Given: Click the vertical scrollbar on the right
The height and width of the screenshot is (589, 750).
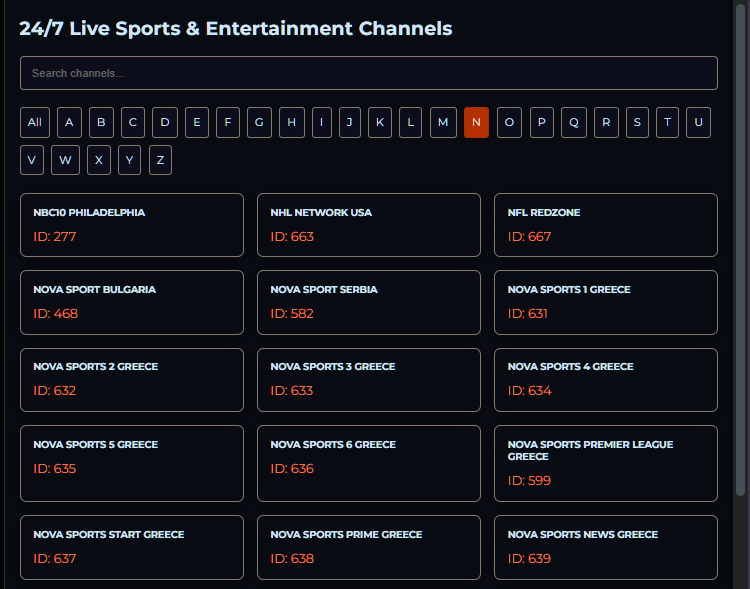Looking at the screenshot, I should [740, 250].
